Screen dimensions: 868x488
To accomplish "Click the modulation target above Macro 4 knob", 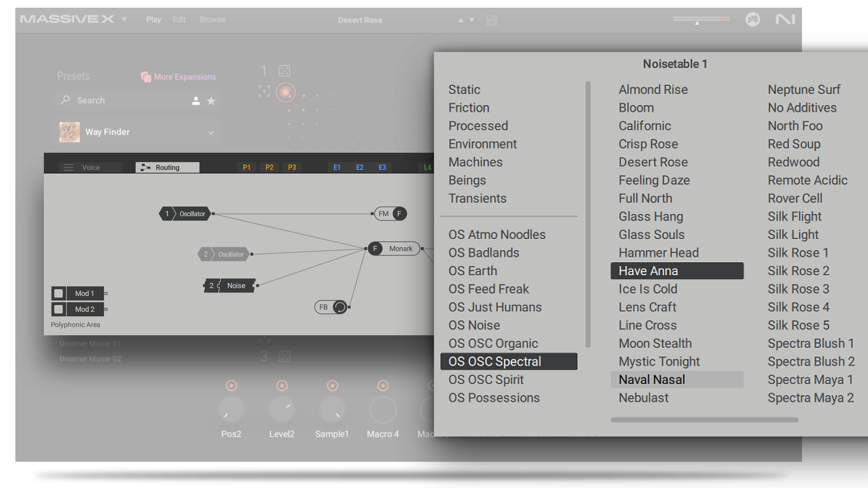I will click(383, 385).
